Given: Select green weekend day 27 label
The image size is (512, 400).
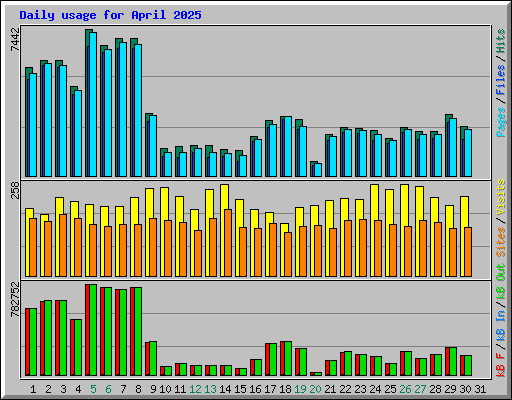Looking at the screenshot, I should click(420, 389).
